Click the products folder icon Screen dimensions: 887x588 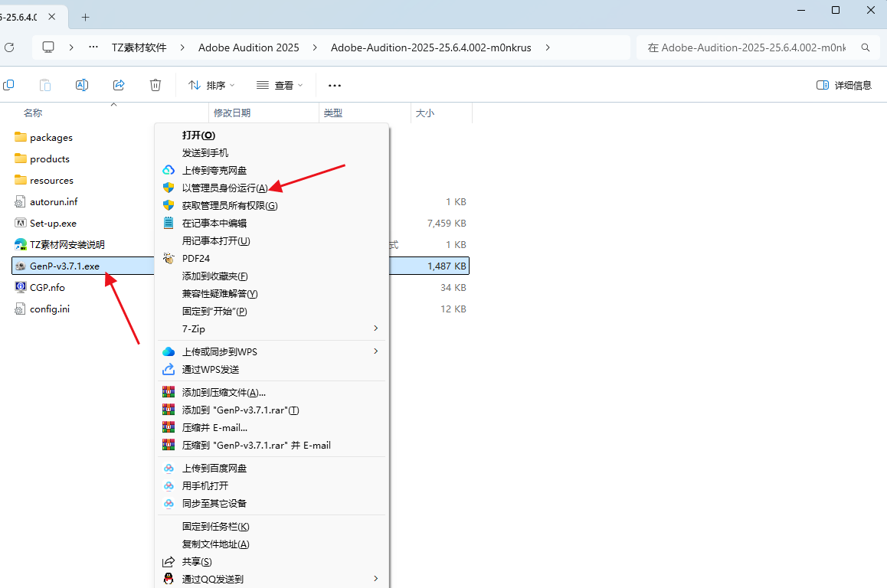pos(21,158)
